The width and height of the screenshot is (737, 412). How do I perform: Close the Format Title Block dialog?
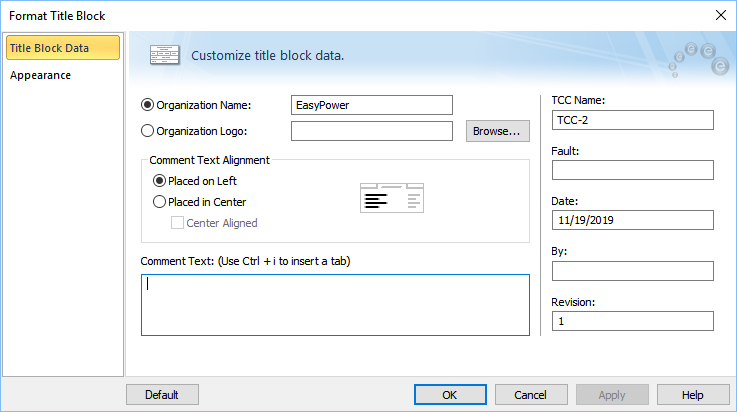click(x=721, y=15)
